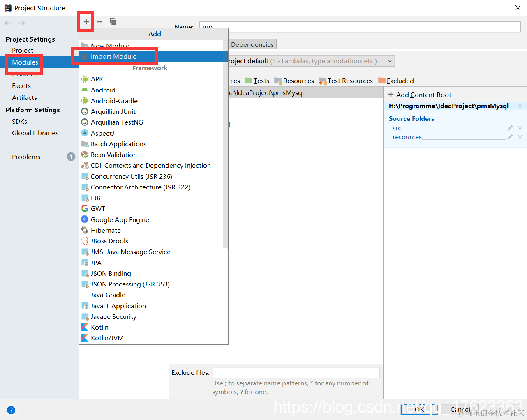Mark folder as Test Resources
Screen dimensions: 527x420
coord(346,81)
